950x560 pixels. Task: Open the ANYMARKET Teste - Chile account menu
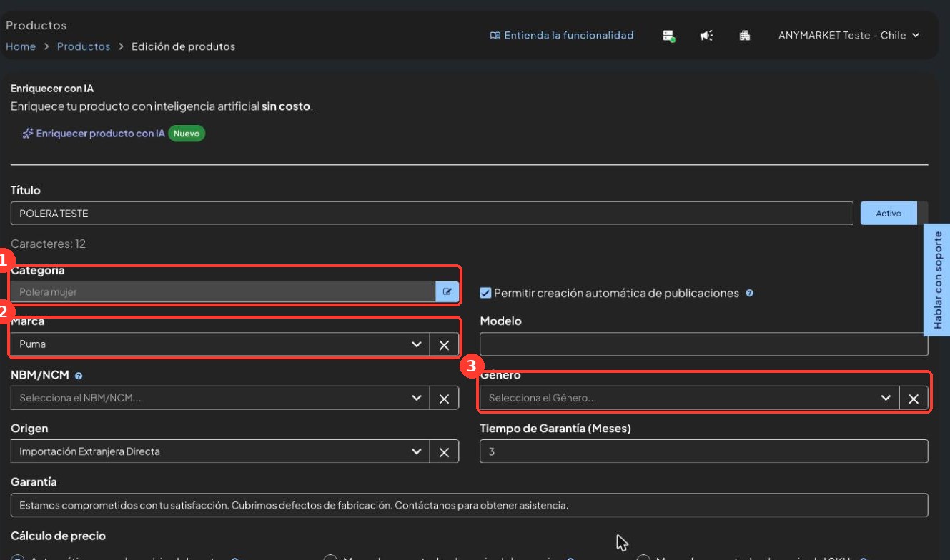pyautogui.click(x=848, y=36)
